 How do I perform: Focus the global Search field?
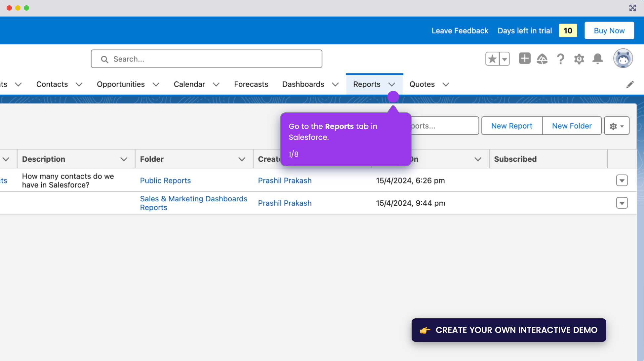coord(207,59)
